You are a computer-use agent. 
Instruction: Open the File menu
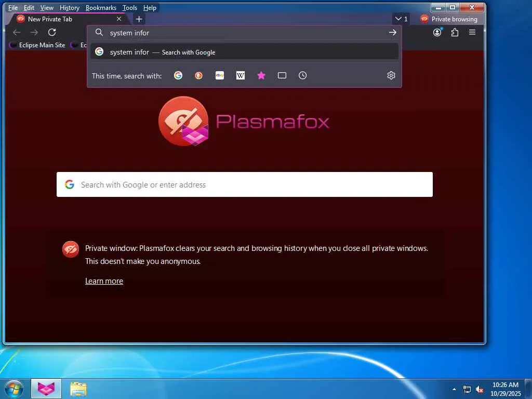[x=13, y=7]
